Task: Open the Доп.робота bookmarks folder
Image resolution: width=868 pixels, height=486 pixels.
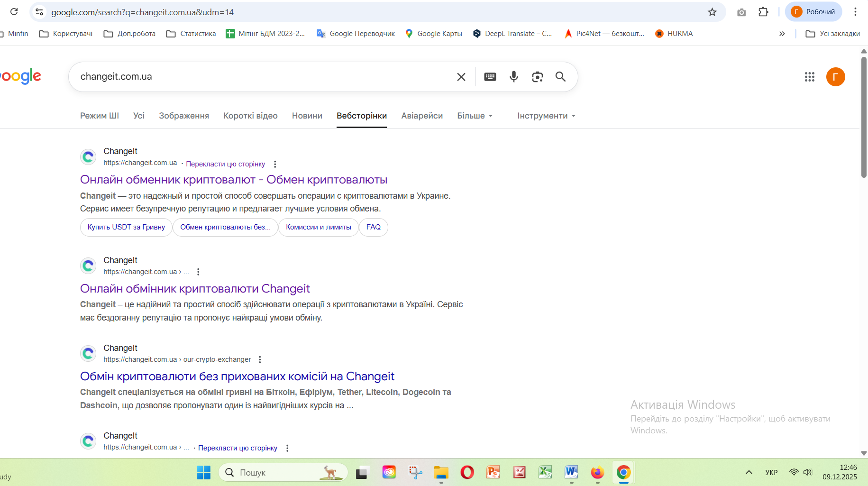Action: pyautogui.click(x=129, y=34)
